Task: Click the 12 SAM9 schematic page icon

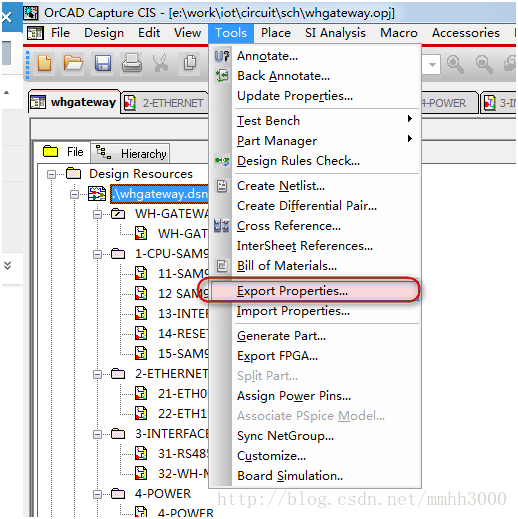Action: coord(141,293)
